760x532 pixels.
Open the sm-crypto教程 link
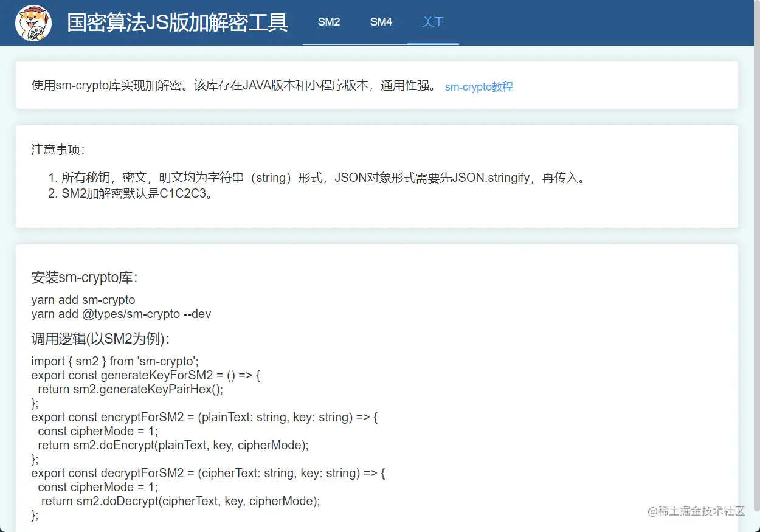click(x=478, y=87)
